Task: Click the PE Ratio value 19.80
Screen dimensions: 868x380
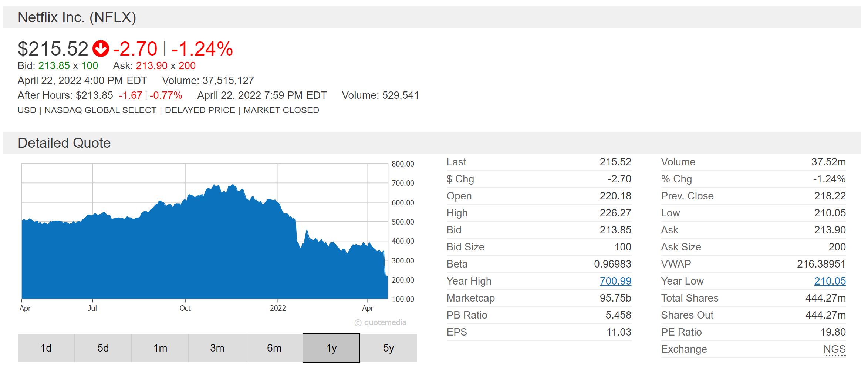Action: point(833,332)
